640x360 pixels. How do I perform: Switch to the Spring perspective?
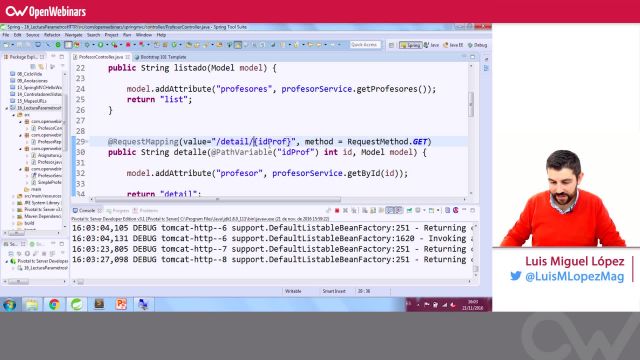click(x=410, y=45)
